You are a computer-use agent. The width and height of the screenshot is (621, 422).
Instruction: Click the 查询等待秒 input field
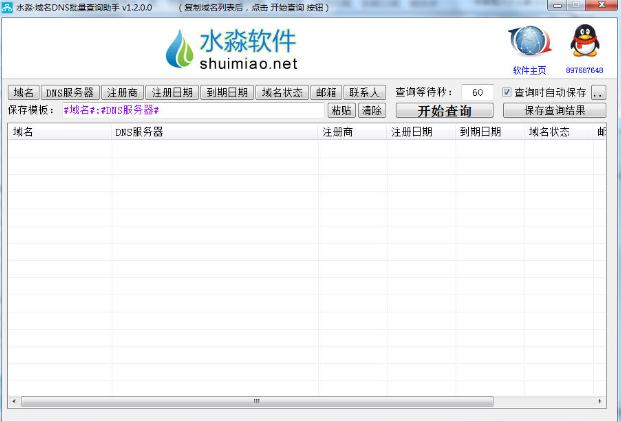(476, 92)
